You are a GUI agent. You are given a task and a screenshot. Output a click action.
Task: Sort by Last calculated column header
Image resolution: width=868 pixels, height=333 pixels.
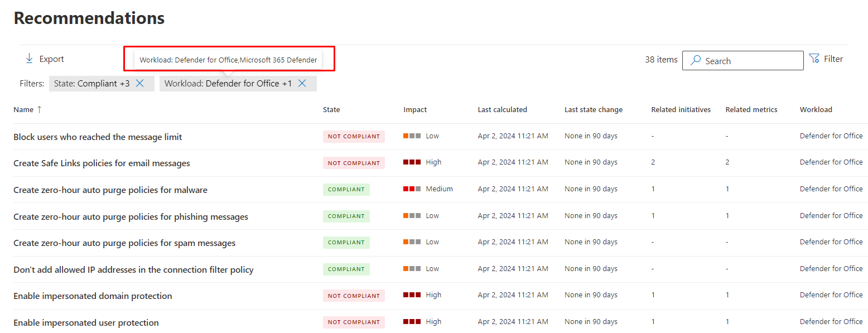coord(502,110)
